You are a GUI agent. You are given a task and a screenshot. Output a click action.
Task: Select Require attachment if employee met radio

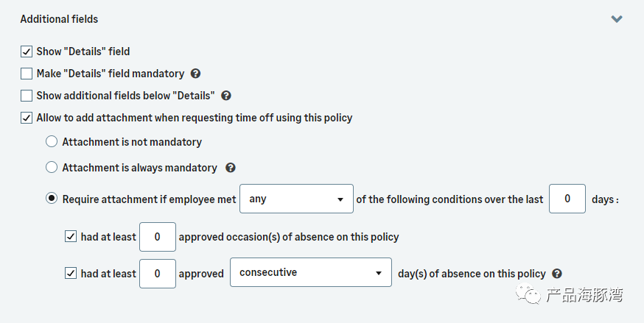click(52, 199)
